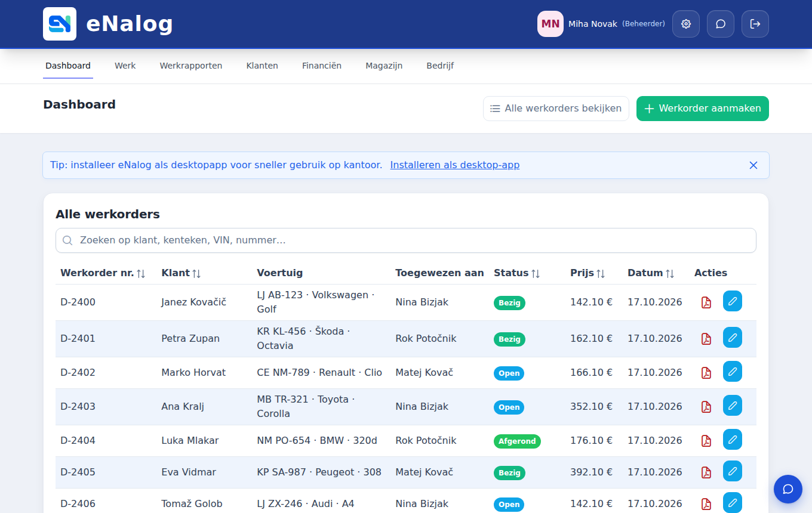Click price 352.10 € cell
This screenshot has width=812, height=513.
(591, 406)
